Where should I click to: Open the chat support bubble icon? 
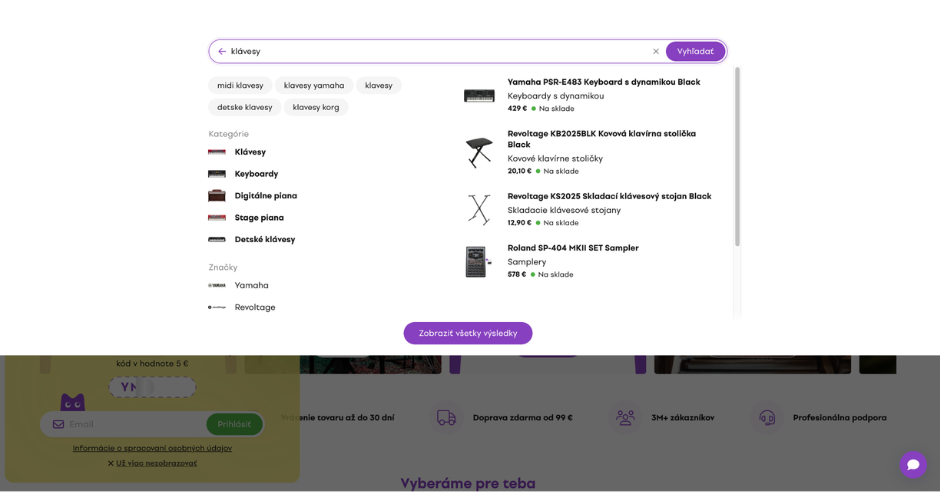[912, 465]
